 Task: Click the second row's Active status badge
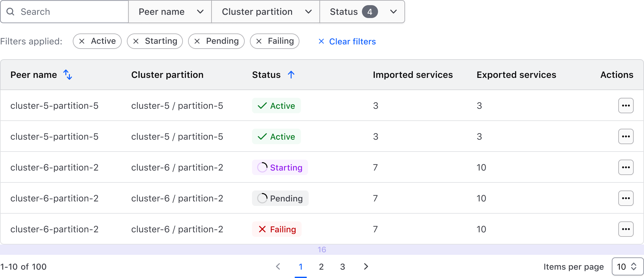coord(276,136)
